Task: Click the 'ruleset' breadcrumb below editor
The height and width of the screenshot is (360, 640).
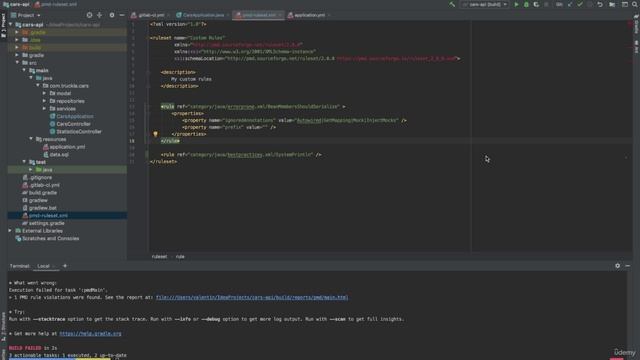Action: [x=159, y=257]
